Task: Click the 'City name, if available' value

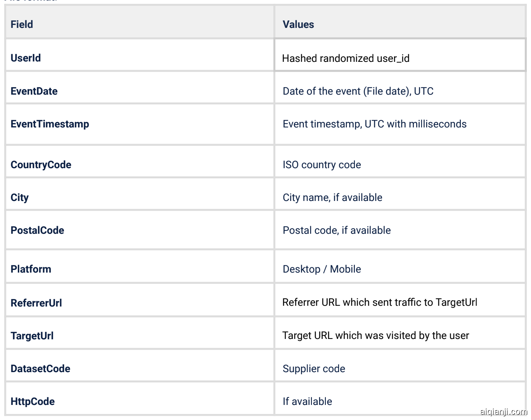Action: (x=332, y=198)
